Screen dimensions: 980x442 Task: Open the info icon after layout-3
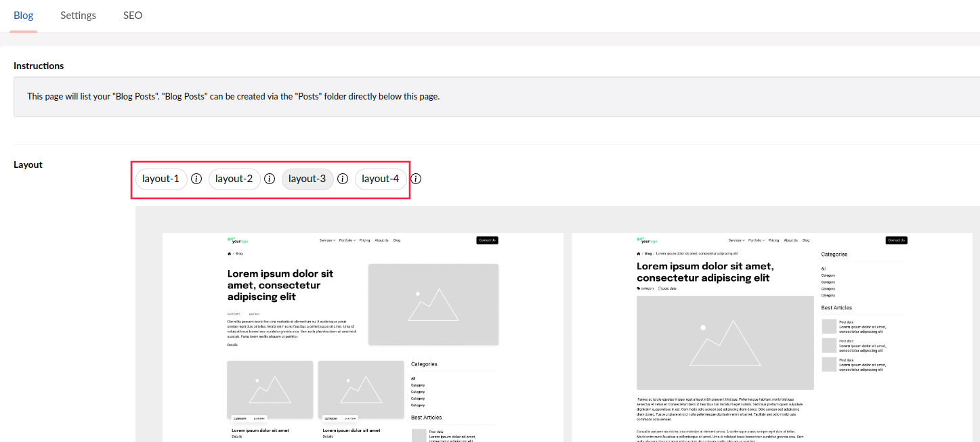point(343,179)
